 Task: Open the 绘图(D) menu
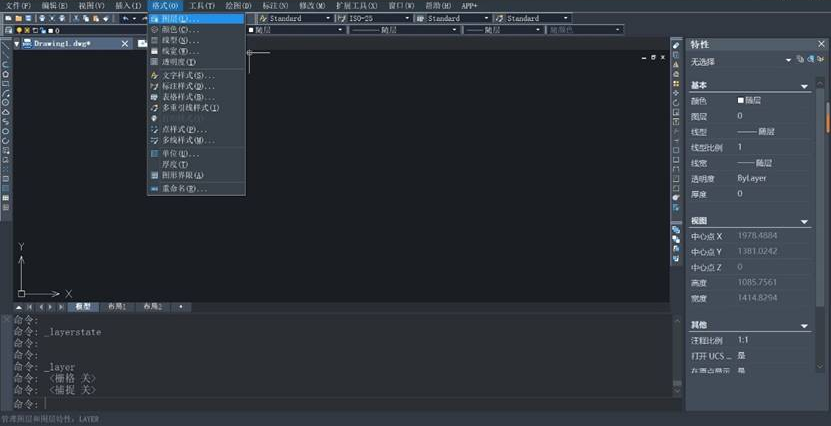coord(238,6)
